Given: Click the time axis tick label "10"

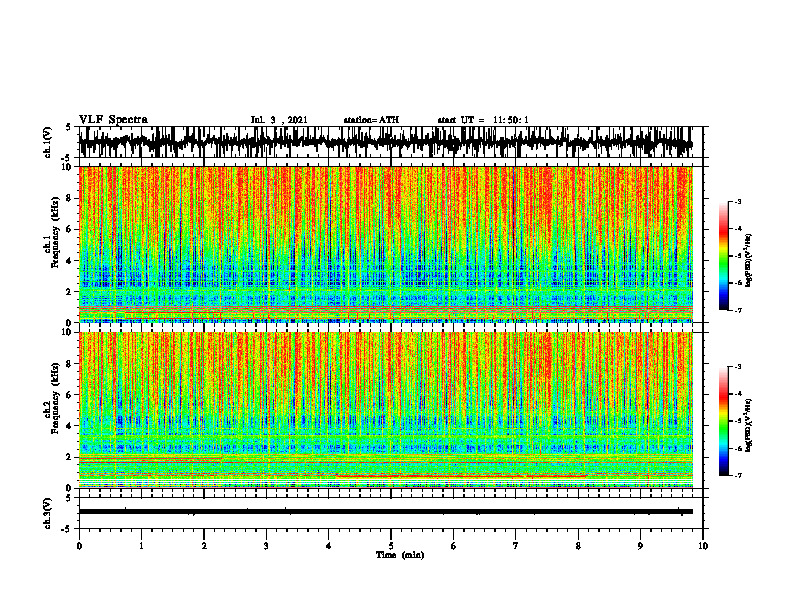Looking at the screenshot, I should [703, 546].
